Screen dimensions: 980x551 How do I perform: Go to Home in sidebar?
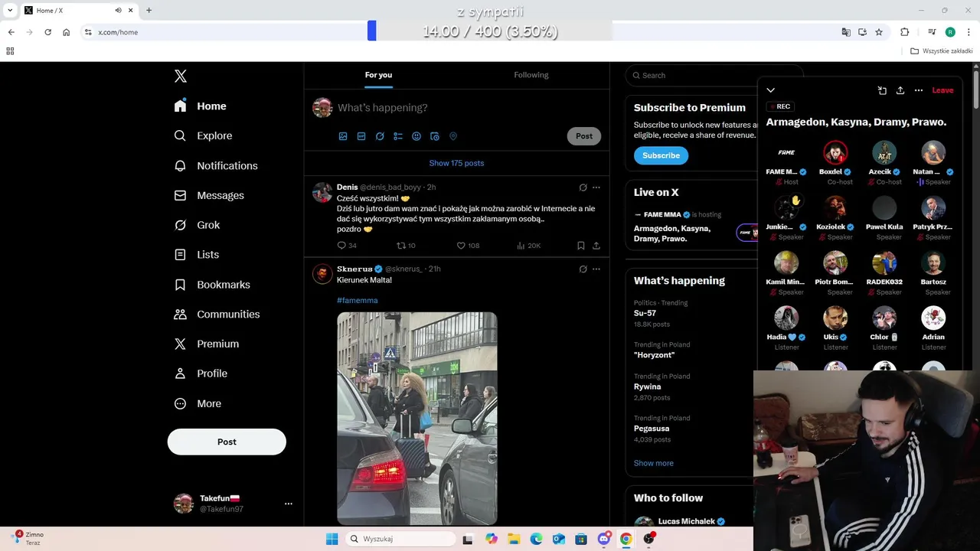tap(201, 106)
